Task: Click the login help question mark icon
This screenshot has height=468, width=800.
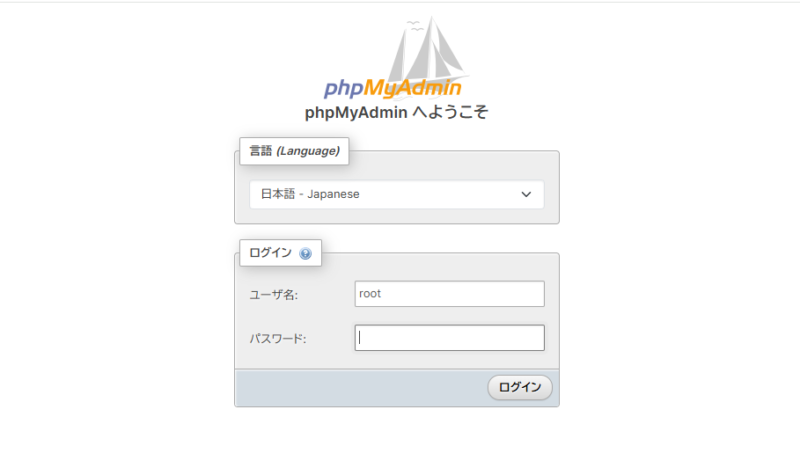Action: (x=305, y=254)
